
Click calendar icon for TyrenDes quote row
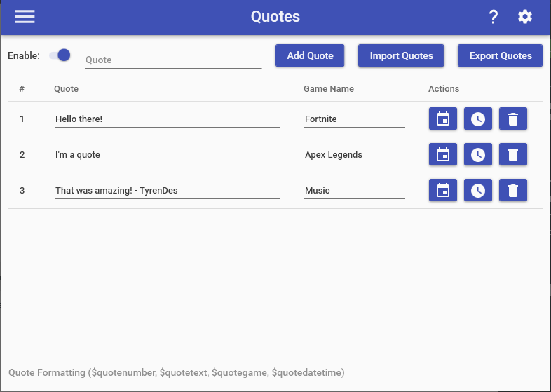(442, 190)
